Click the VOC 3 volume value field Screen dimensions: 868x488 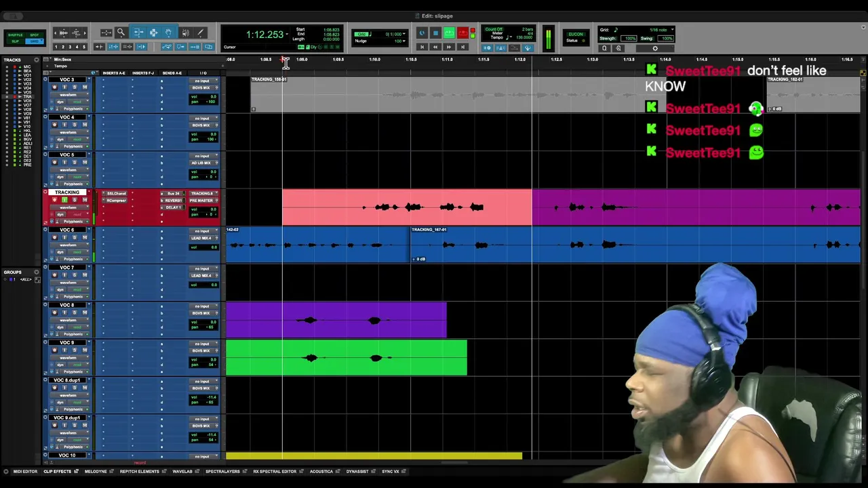tap(203, 97)
